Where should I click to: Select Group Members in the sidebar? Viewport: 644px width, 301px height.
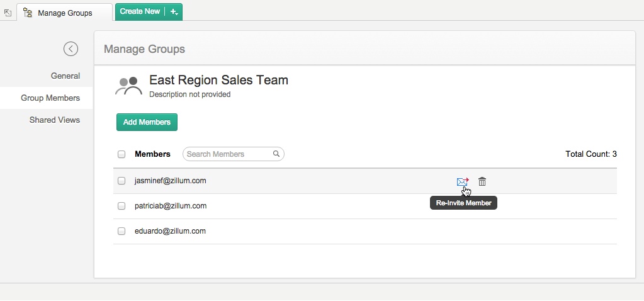pos(50,98)
